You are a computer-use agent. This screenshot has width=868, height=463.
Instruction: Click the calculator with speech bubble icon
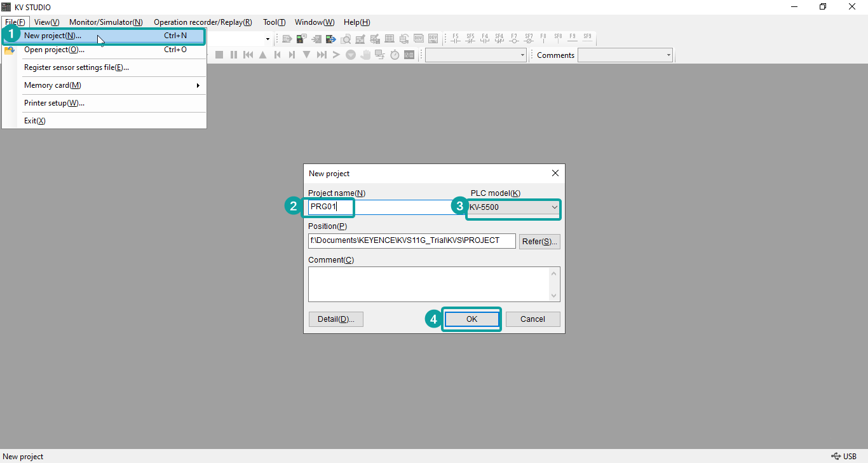coord(302,38)
